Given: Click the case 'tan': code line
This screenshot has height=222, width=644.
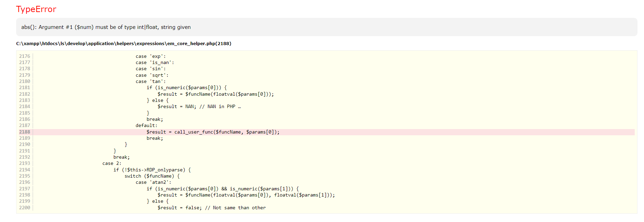Looking at the screenshot, I should (x=151, y=82).
